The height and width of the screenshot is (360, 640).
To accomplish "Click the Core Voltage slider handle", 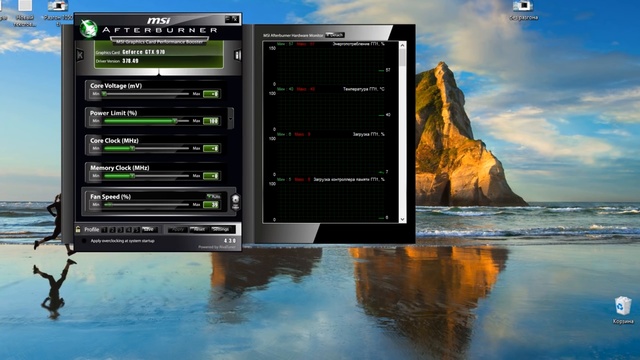I will pos(104,93).
